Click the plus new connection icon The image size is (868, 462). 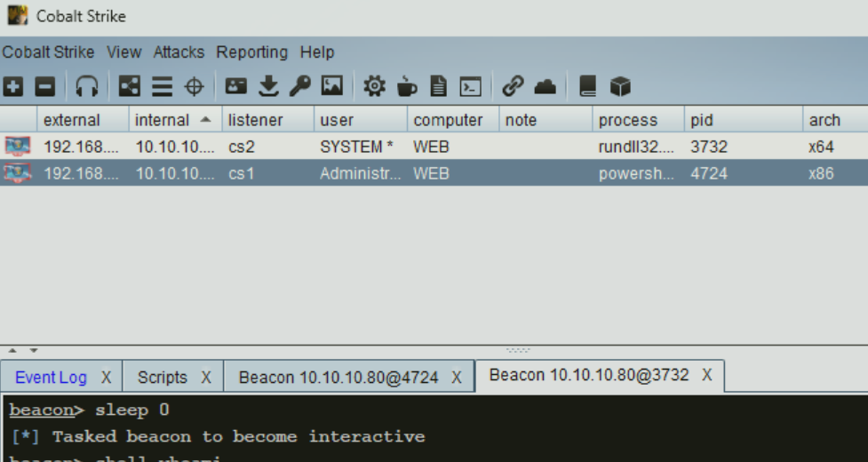(x=12, y=86)
